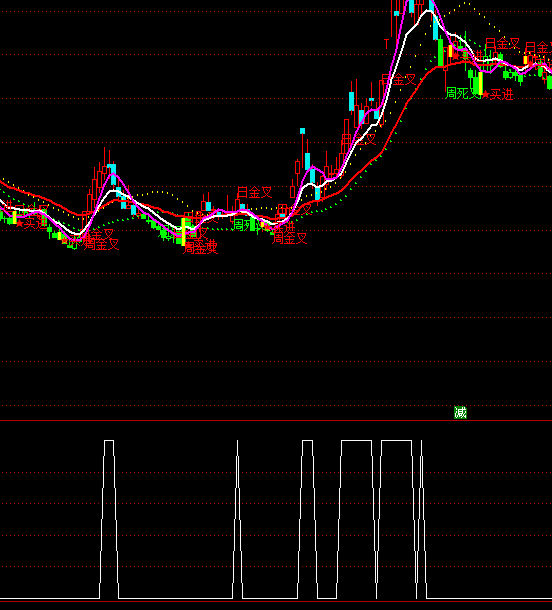This screenshot has width=552, height=610.
Task: Click the isolated 日金叉 label mid-chart
Action: pos(254,192)
